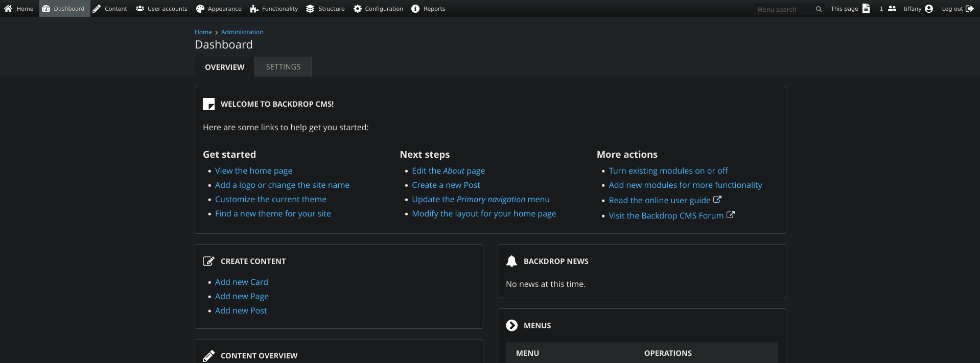The width and height of the screenshot is (980, 363).
Task: Click Create a new Post link
Action: point(446,185)
